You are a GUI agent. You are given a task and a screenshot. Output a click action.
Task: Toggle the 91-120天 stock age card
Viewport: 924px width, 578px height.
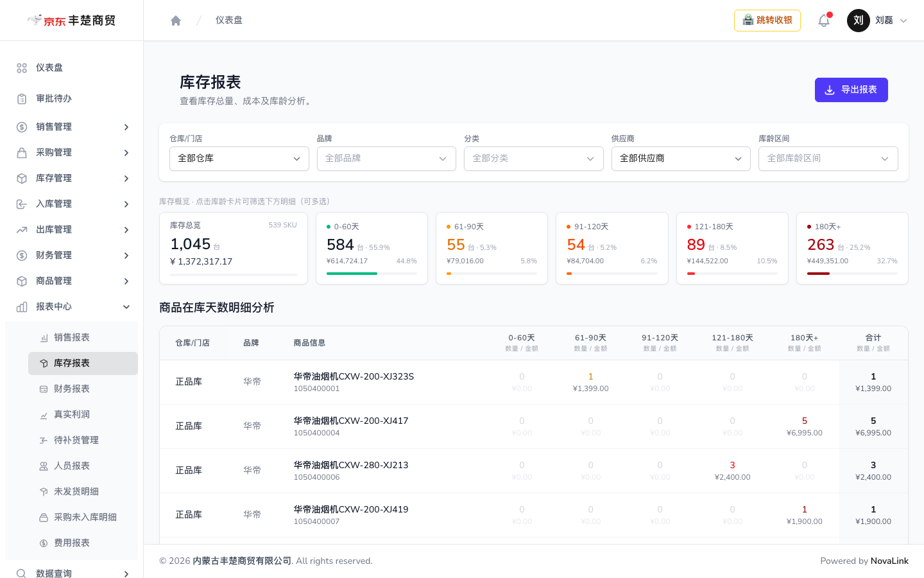click(612, 248)
